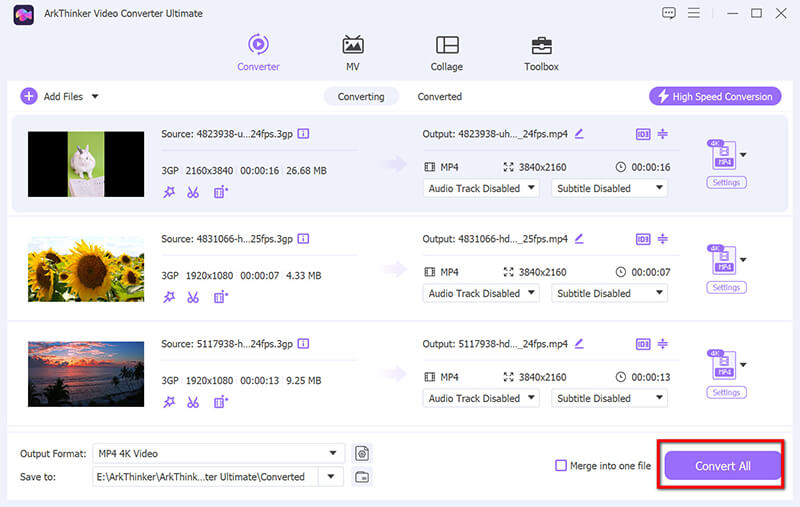The height and width of the screenshot is (507, 800).
Task: Open the output folder icon beside Save to
Action: [x=362, y=477]
